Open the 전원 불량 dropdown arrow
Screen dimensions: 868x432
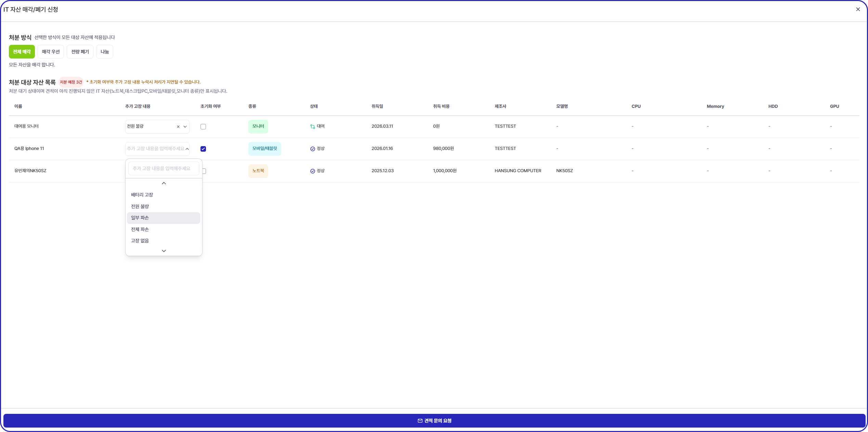coord(185,127)
